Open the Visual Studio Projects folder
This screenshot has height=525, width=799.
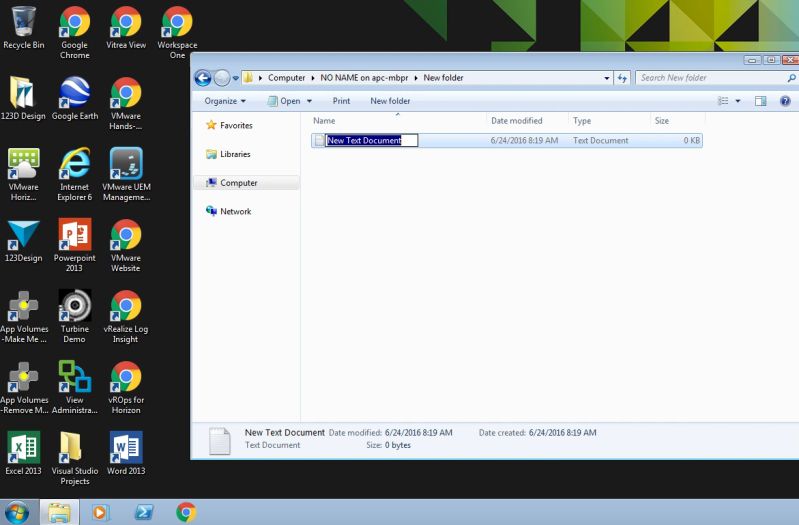pos(75,458)
